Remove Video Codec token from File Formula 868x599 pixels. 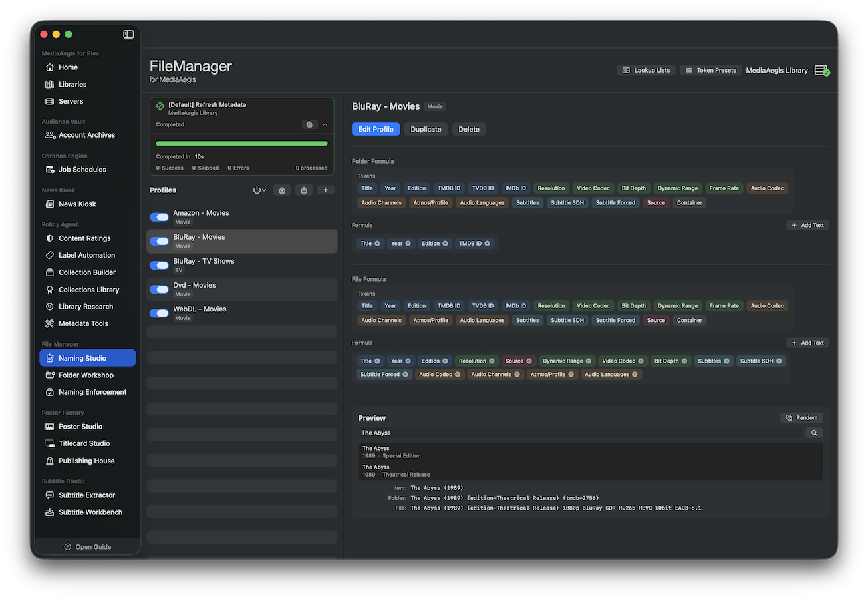[641, 361]
